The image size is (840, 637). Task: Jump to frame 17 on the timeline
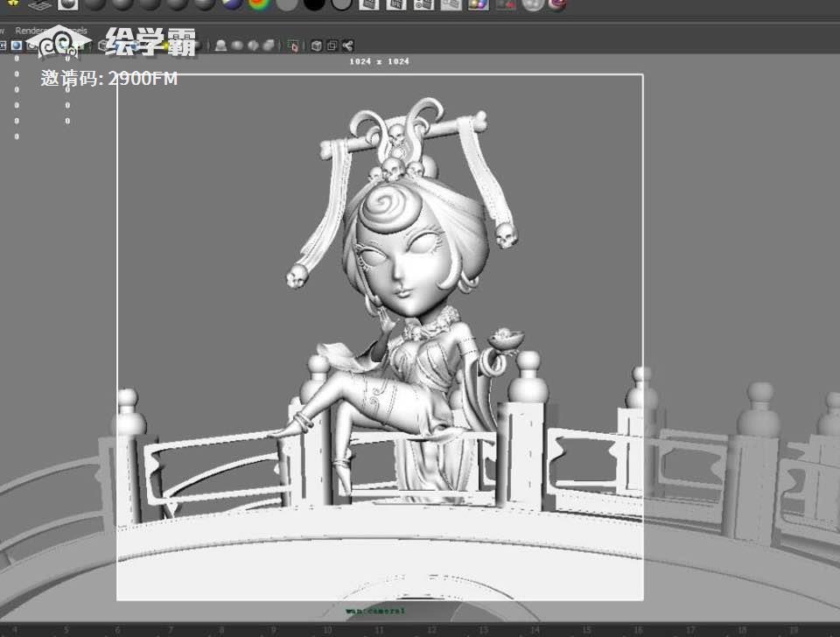tap(690, 630)
